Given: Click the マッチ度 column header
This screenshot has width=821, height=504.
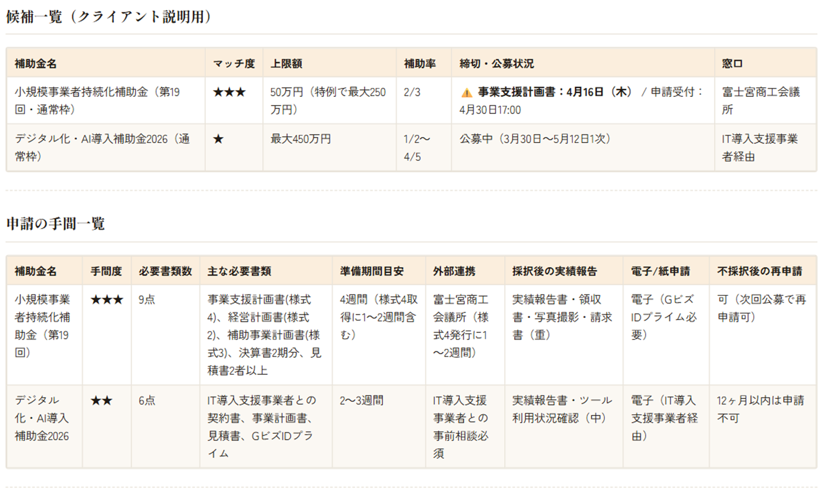Looking at the screenshot, I should pos(234,64).
